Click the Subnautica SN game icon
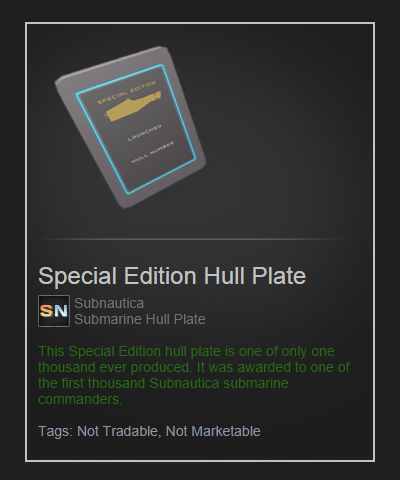This screenshot has width=400, height=480. [54, 311]
